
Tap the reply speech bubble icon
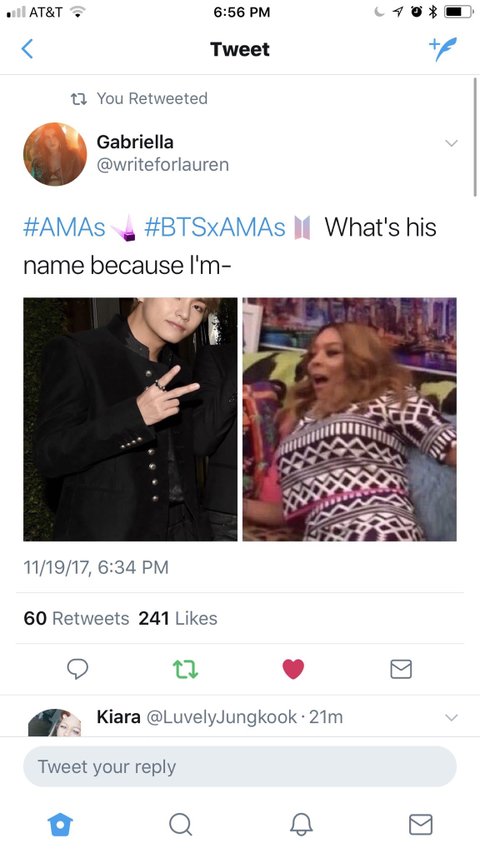point(77,669)
